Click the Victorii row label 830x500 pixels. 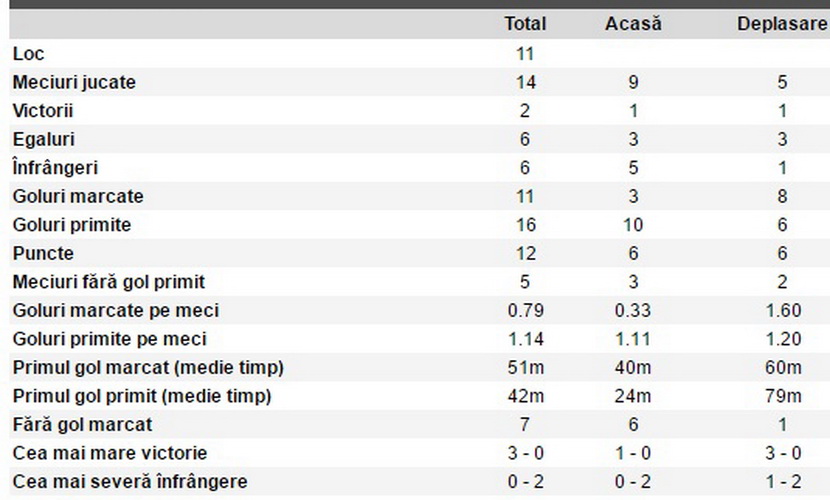[x=42, y=111]
